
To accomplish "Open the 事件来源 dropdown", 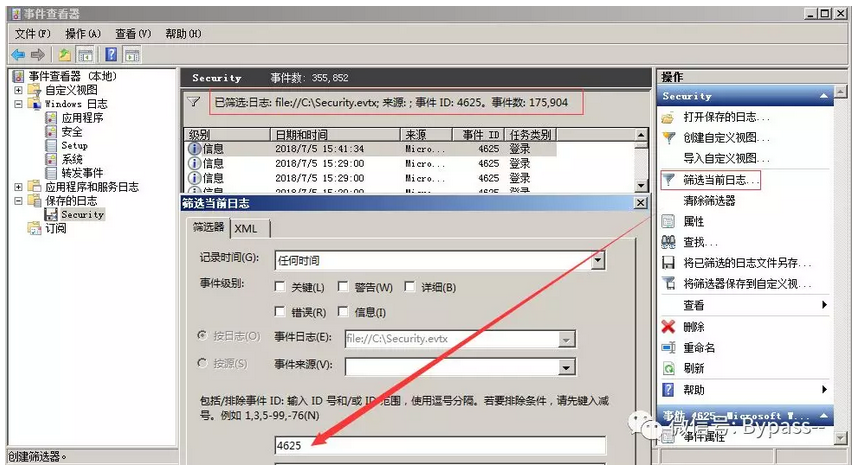I will (567, 367).
